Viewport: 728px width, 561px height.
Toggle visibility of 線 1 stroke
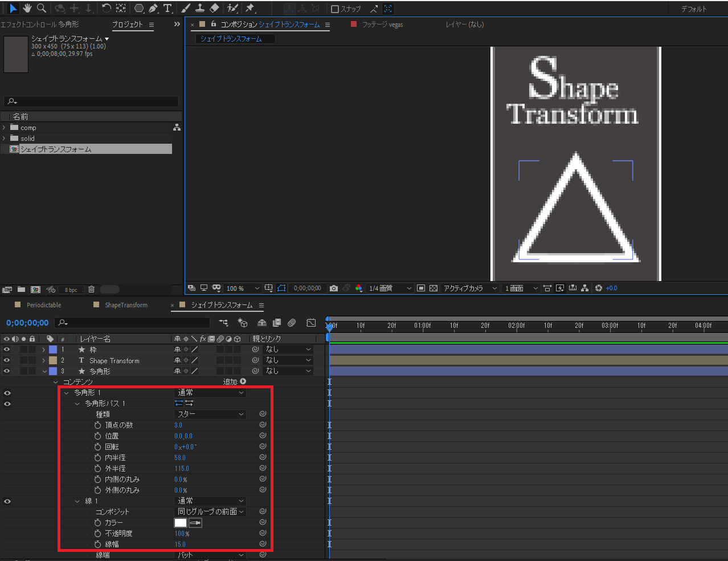(7, 501)
